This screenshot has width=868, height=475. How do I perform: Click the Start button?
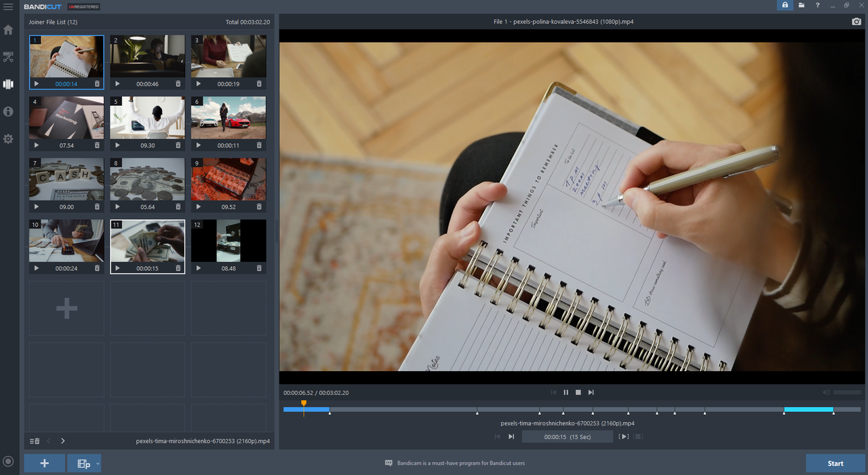835,463
